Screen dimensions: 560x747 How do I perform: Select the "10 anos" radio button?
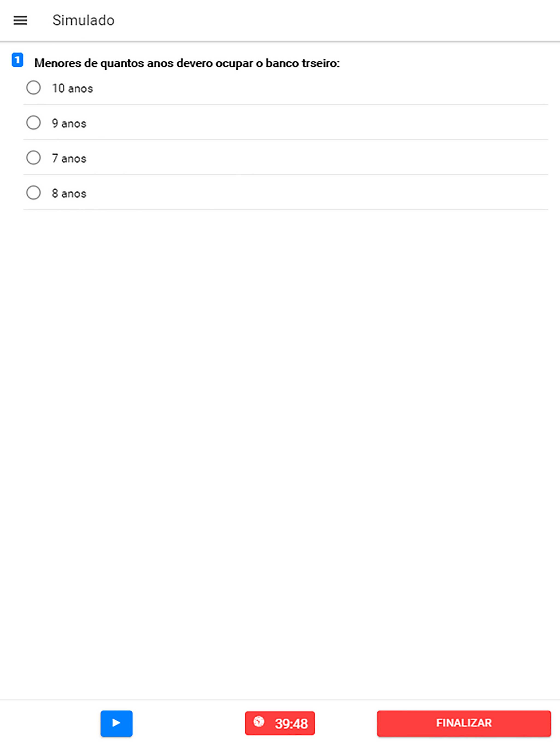tap(33, 88)
